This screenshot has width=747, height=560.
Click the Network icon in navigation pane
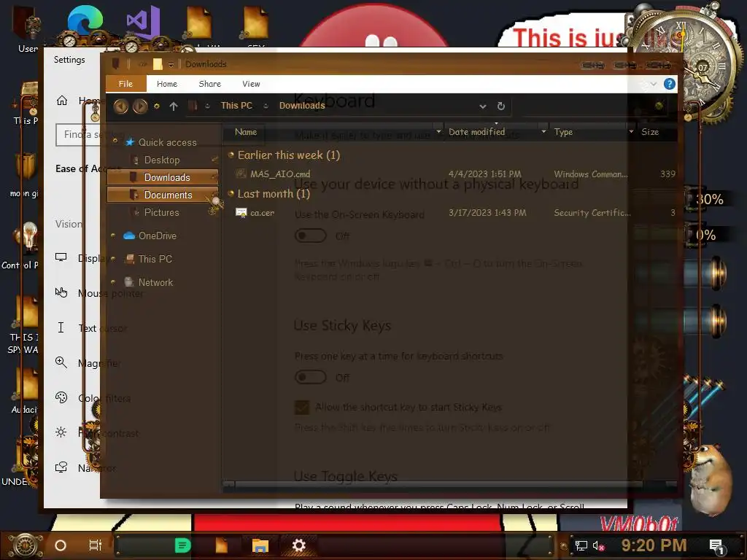point(128,282)
